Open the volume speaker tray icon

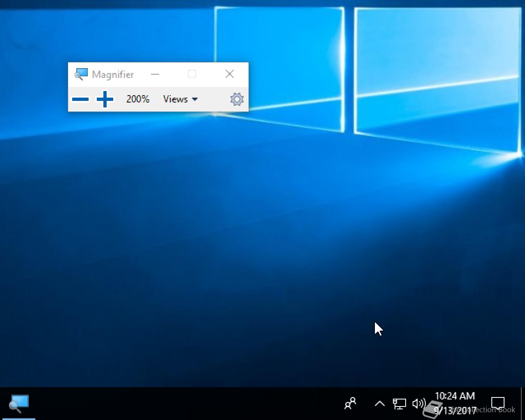(419, 404)
